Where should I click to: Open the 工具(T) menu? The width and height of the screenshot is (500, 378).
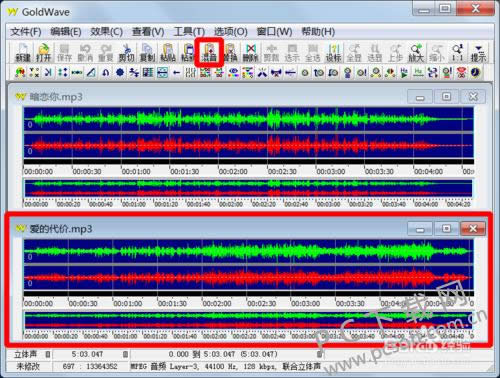click(x=189, y=32)
